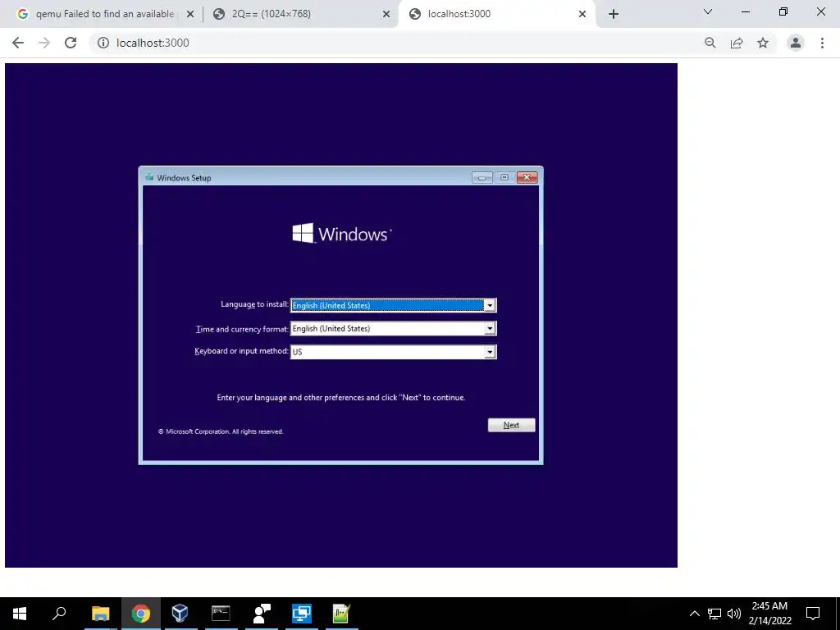Viewport: 840px width, 630px height.
Task: Open VirtualBox from the taskbar
Action: coord(180,614)
